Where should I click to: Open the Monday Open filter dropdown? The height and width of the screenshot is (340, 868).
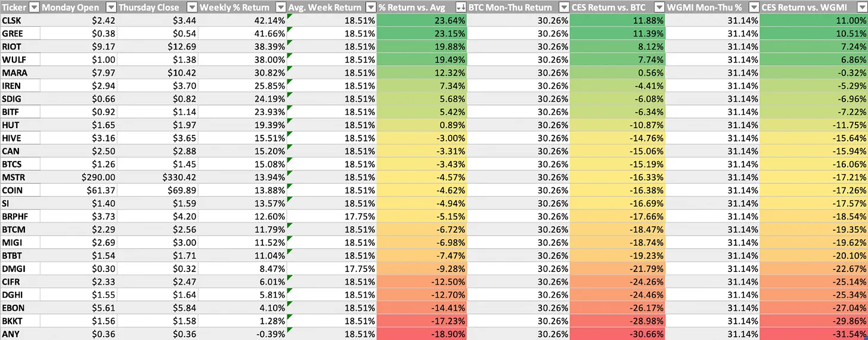111,7
